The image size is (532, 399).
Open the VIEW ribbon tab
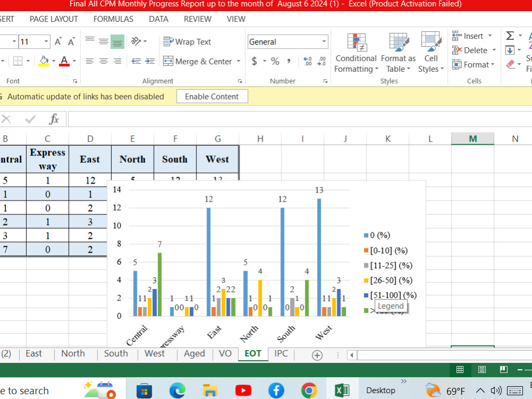[x=236, y=19]
